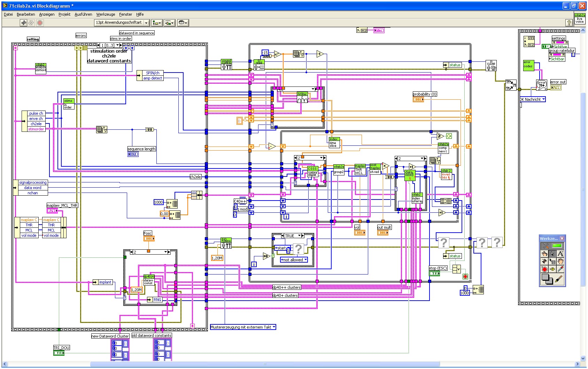The width and height of the screenshot is (588, 369).
Task: Click the vertical scrollbar thumb
Action: [583, 189]
